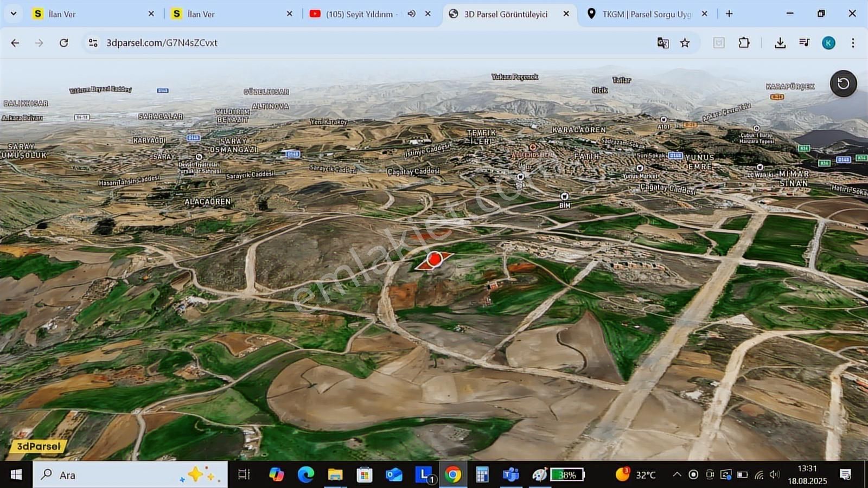
Task: Reload the page with refresh button
Action: point(63,43)
